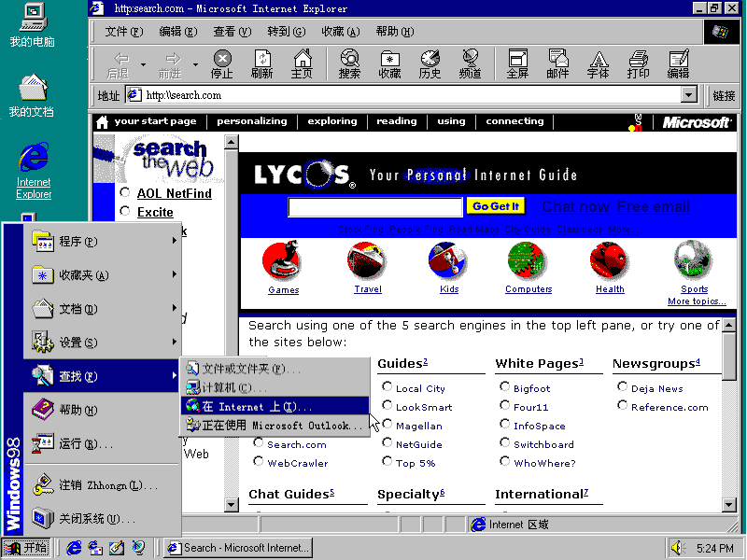The image size is (747, 560).
Task: Click inside the Lycos search box
Action: click(x=373, y=206)
